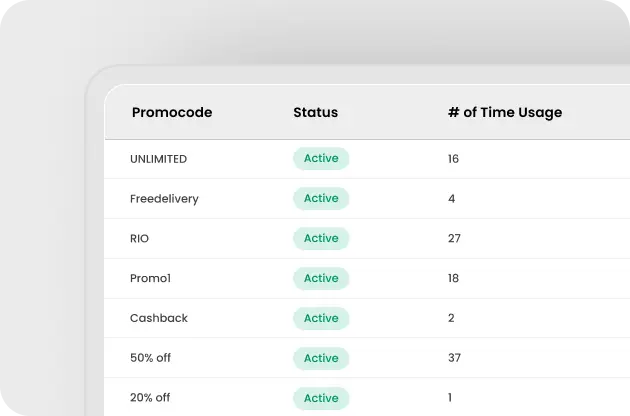This screenshot has height=416, width=630.
Task: Click usage count 18 for Promo1
Action: pos(453,278)
